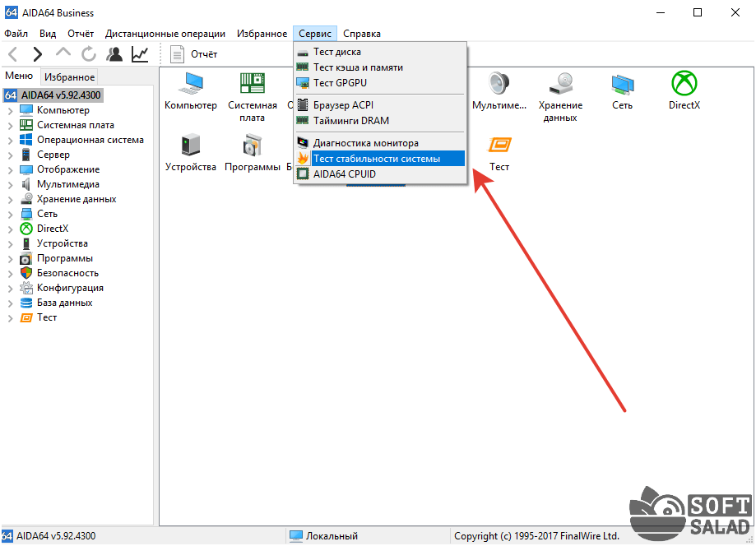Open the graph chart toolbar icon

coord(140,54)
